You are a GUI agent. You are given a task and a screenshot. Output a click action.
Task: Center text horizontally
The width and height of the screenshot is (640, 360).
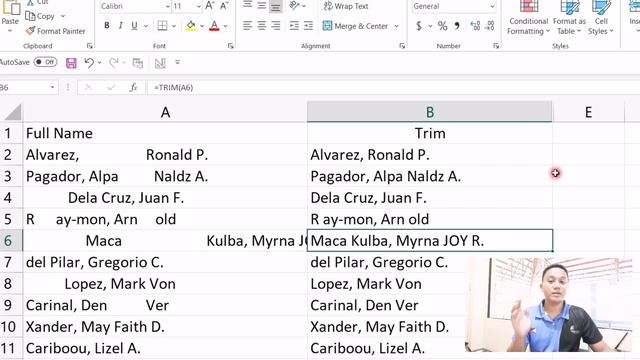[262, 26]
